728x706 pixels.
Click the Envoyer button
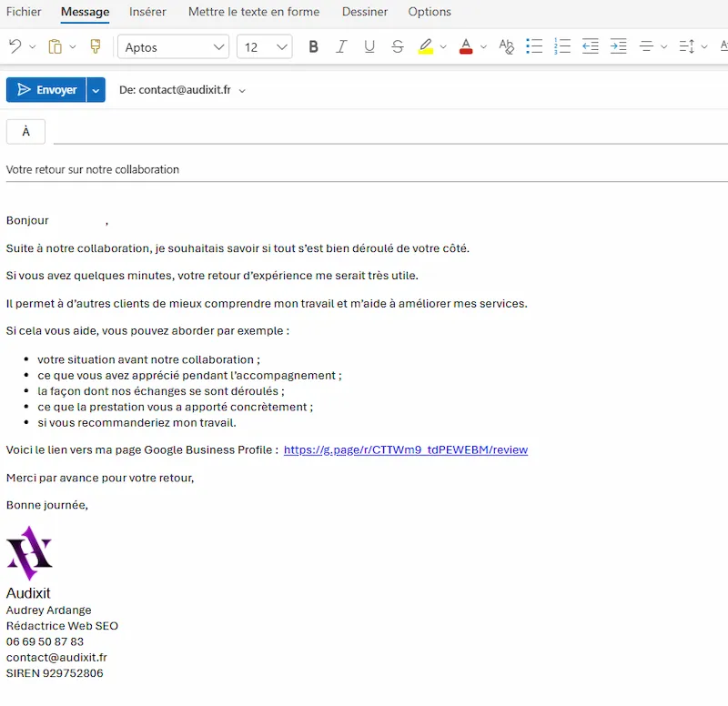50,89
